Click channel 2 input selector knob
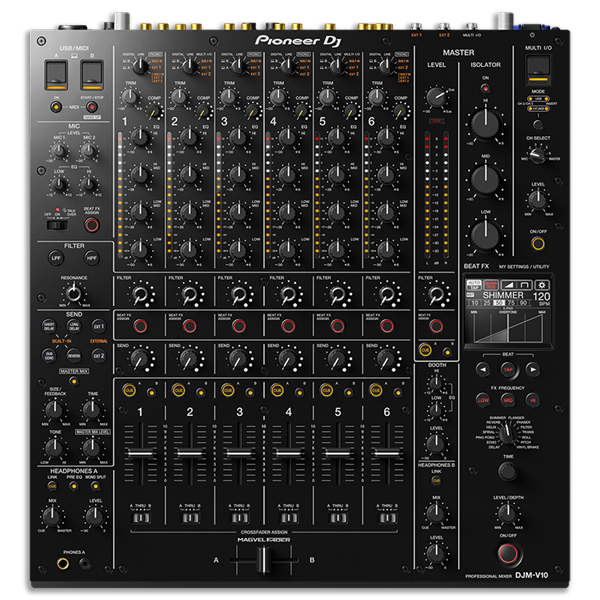The height and width of the screenshot is (600, 600). (190, 67)
